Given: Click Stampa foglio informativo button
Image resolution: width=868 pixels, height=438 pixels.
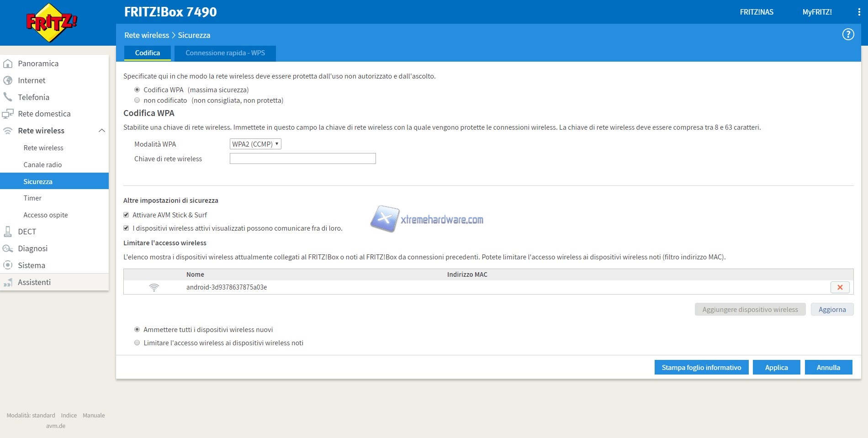Looking at the screenshot, I should [701, 368].
